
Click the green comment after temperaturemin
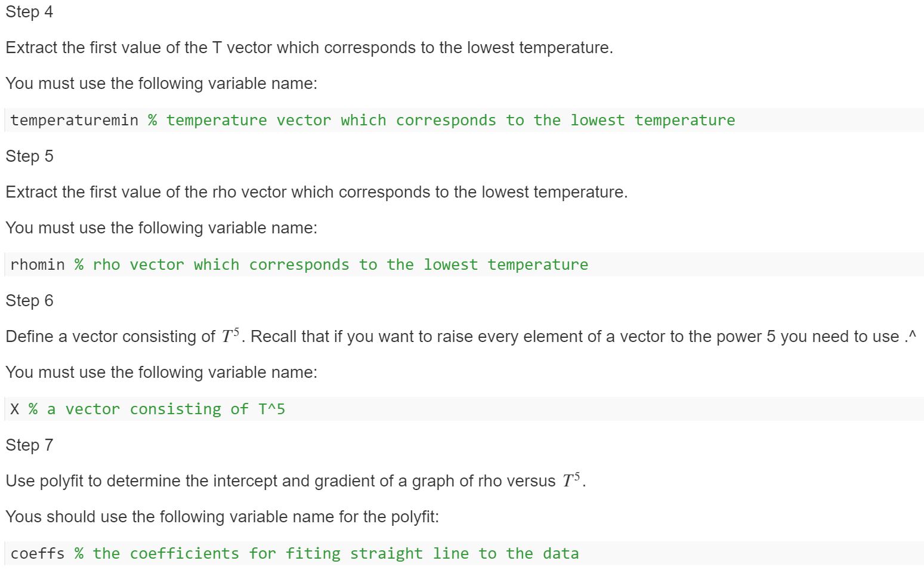point(441,120)
